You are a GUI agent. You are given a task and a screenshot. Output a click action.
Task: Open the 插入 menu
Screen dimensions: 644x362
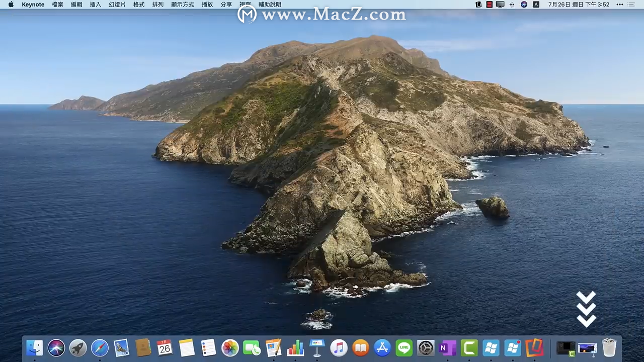pyautogui.click(x=96, y=5)
